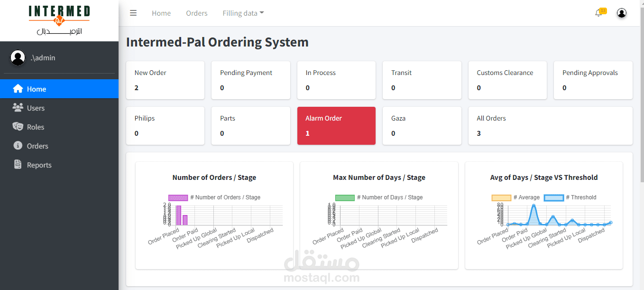The width and height of the screenshot is (644, 290).
Task: Go to Home in top navigation
Action: pos(161,13)
